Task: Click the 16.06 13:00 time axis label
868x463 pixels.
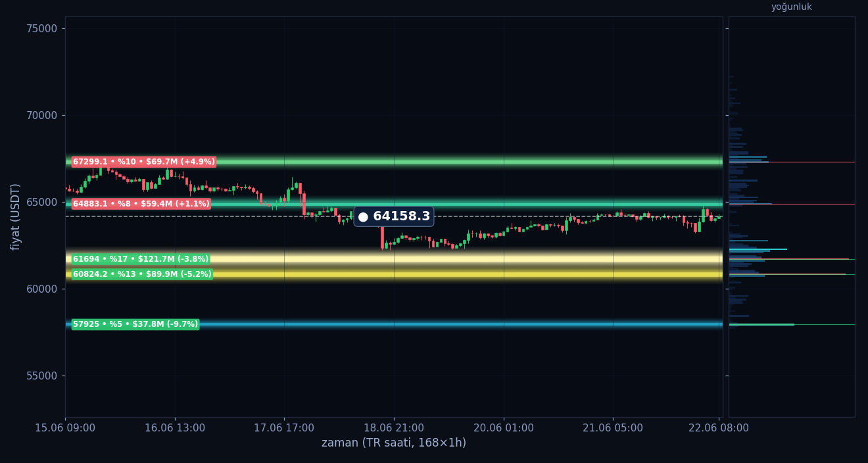Action: (175, 428)
